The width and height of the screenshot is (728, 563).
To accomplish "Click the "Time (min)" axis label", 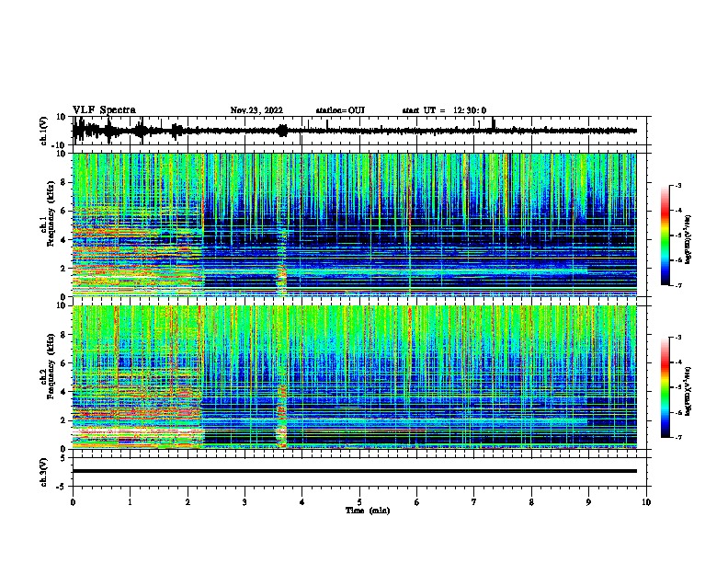I will click(368, 511).
